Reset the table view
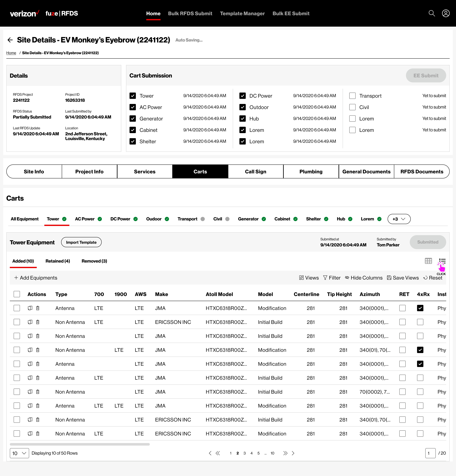This screenshot has height=476, width=456. [x=433, y=278]
